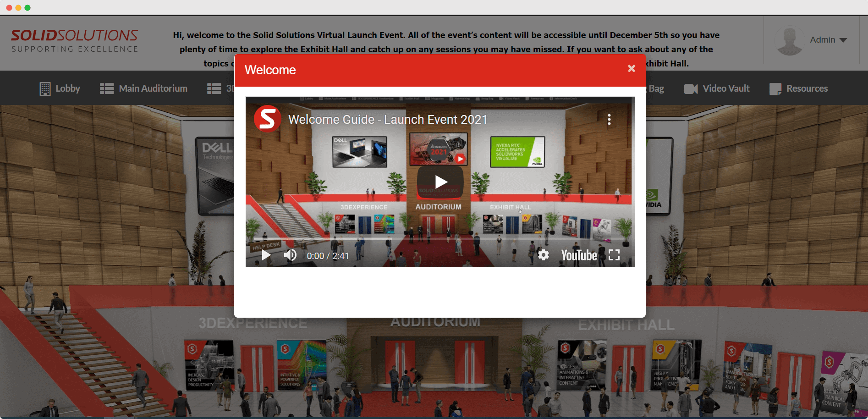Navigate to the Video Vault section

click(716, 88)
